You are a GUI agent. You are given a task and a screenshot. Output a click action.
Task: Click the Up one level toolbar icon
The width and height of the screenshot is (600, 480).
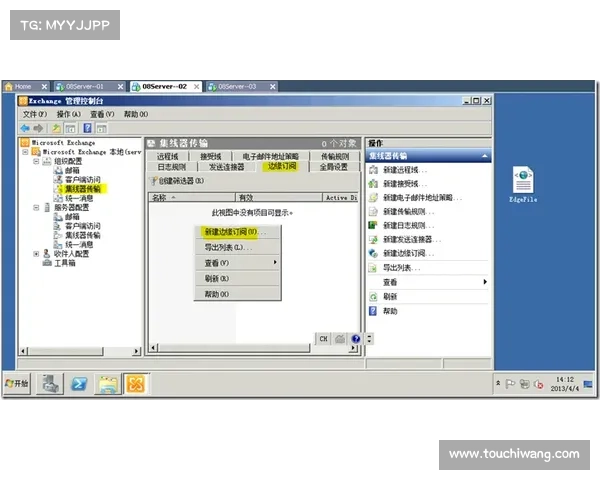(x=56, y=128)
